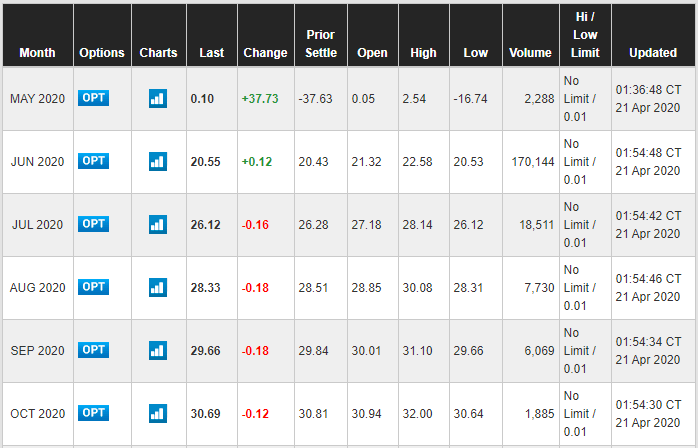
Task: Open the chart icon for AUG 2020
Action: tap(158, 287)
